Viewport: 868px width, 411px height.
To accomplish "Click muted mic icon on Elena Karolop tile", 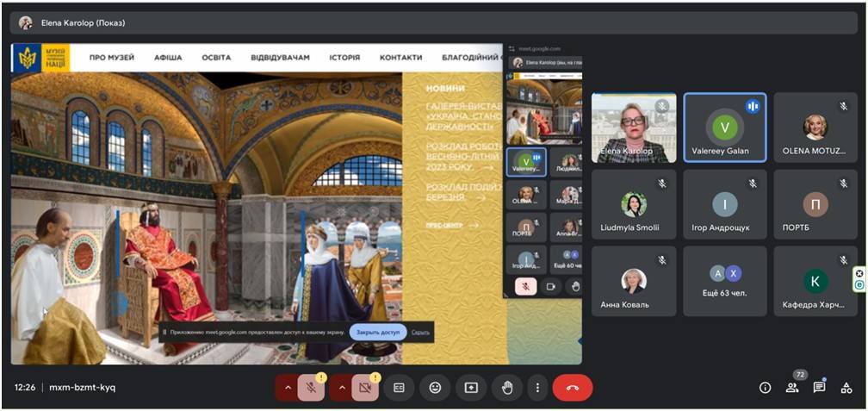I will click(x=661, y=106).
